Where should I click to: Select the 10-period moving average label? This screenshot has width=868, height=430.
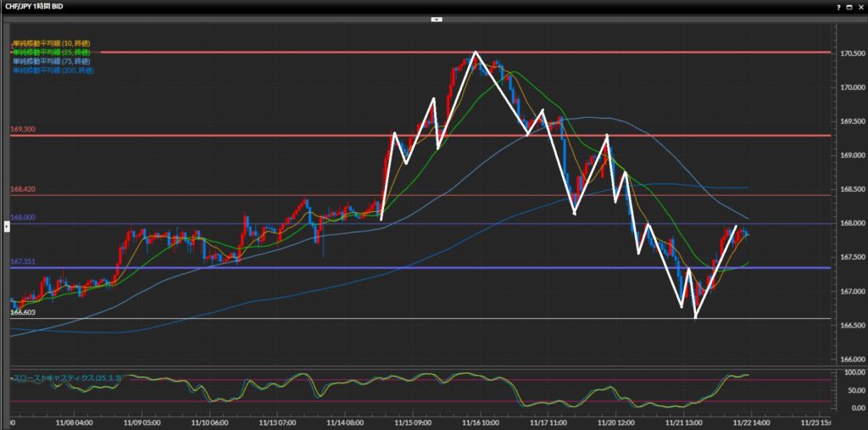point(53,42)
